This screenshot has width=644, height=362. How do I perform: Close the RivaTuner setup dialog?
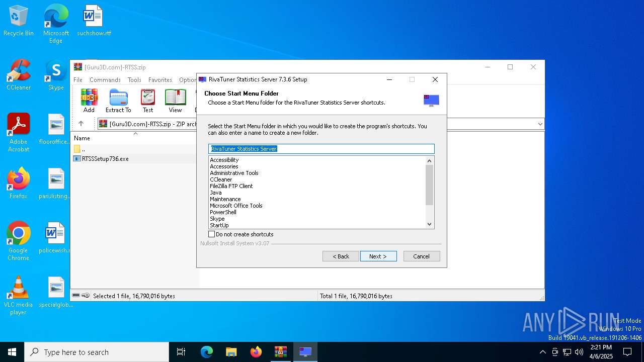point(435,79)
